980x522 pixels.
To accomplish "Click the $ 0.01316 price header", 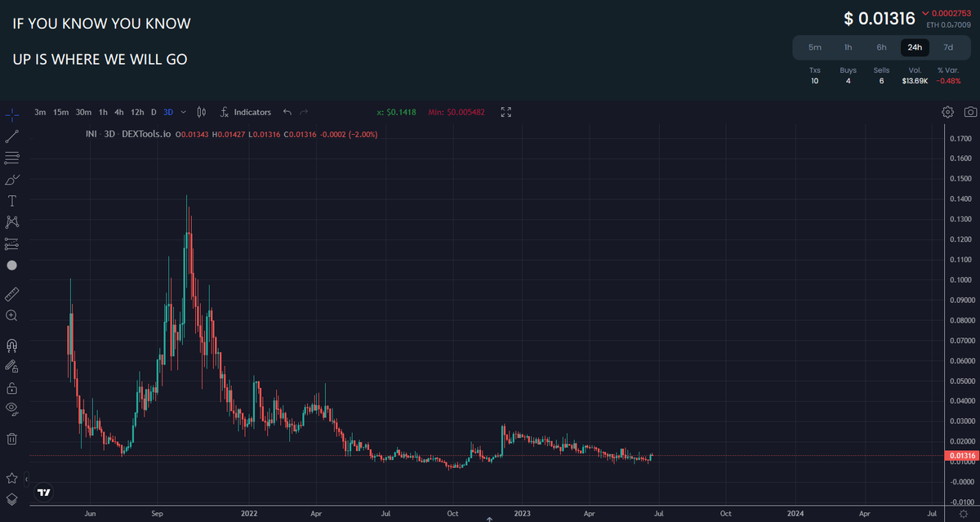I will click(x=879, y=18).
